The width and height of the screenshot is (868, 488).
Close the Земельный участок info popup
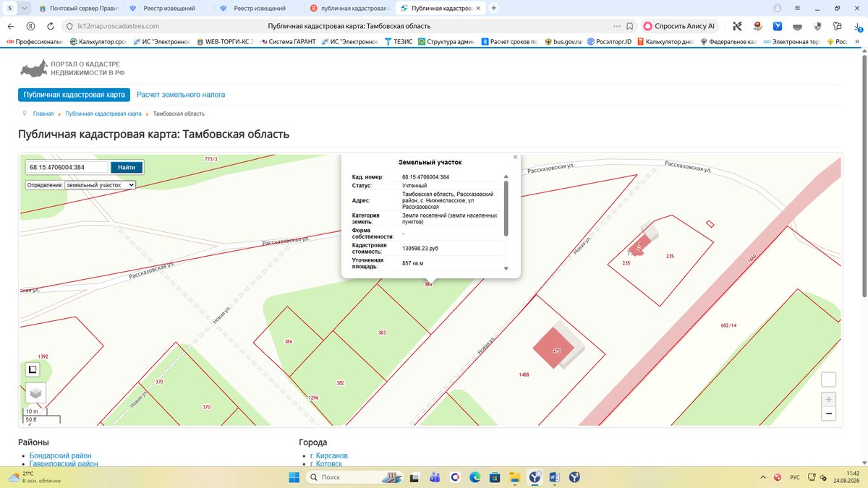[515, 157]
